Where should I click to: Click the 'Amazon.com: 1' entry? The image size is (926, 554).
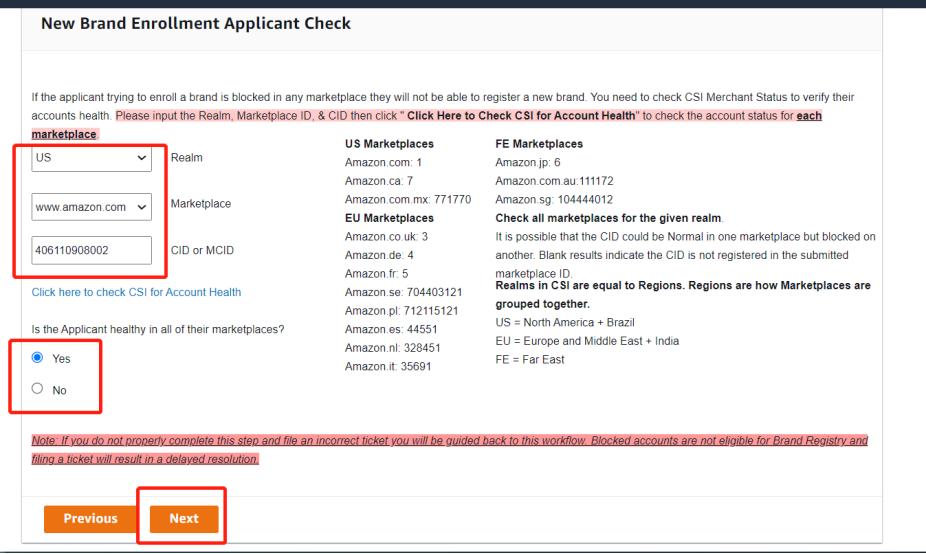[383, 162]
